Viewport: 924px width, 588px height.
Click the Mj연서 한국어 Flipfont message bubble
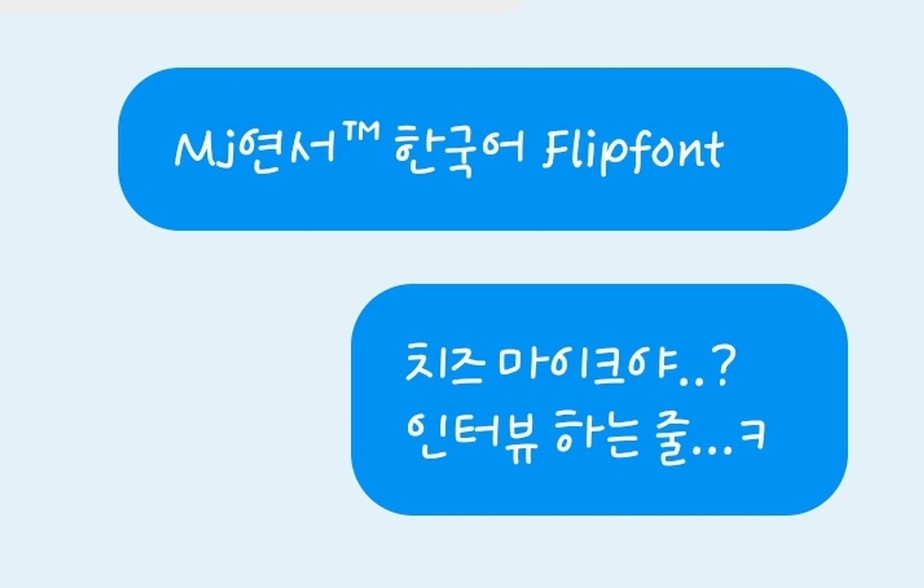pyautogui.click(x=483, y=149)
